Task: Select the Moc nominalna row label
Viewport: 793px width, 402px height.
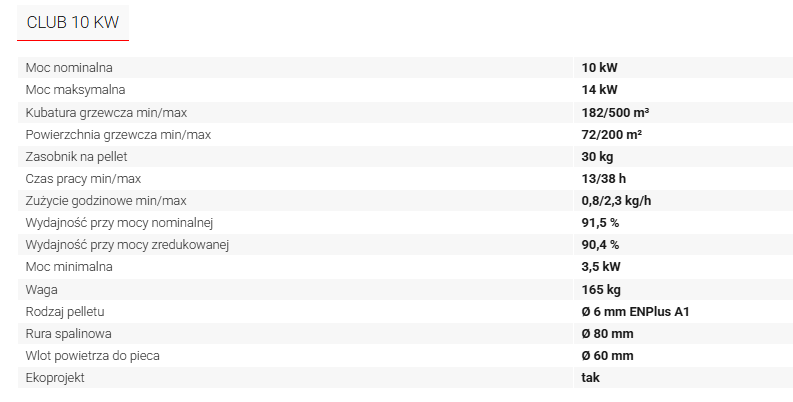Action: point(69,68)
